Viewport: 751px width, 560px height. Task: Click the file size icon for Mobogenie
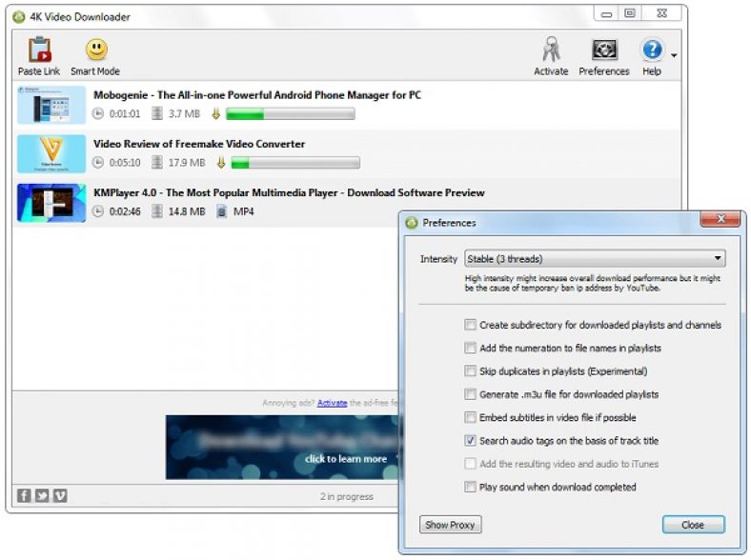point(157,114)
